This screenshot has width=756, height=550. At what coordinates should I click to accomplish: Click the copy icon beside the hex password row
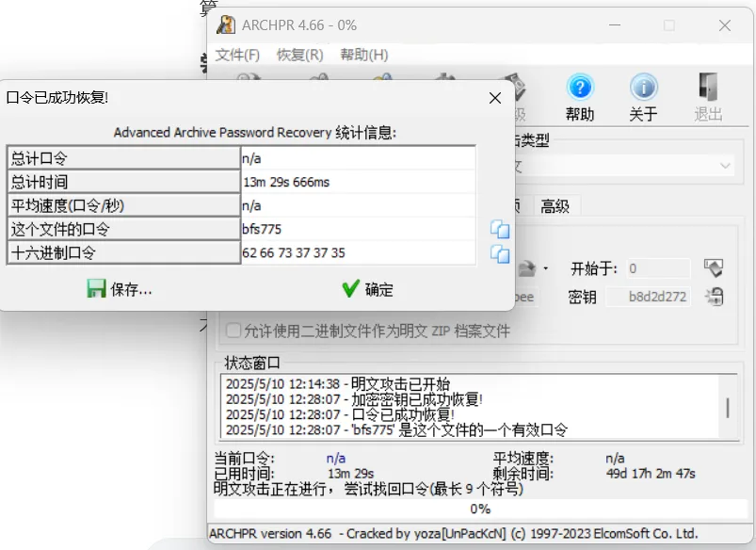tap(500, 253)
